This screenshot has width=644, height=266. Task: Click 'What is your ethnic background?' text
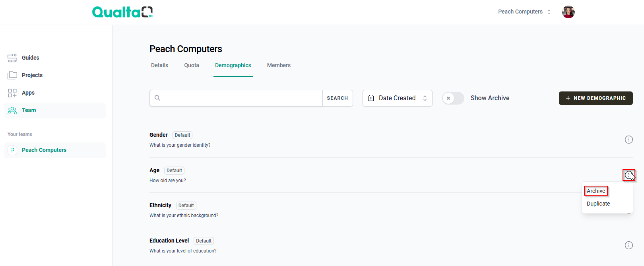(184, 216)
